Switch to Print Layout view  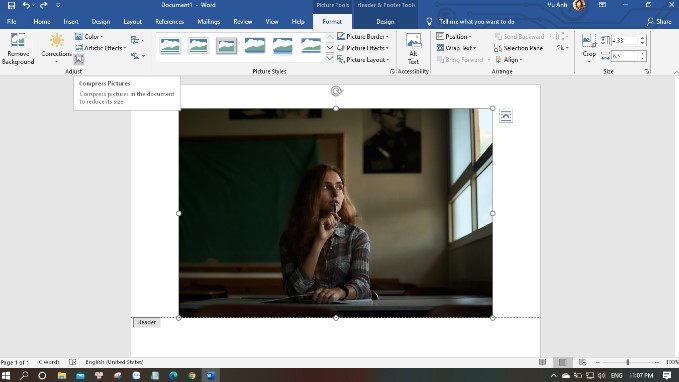pyautogui.click(x=563, y=362)
